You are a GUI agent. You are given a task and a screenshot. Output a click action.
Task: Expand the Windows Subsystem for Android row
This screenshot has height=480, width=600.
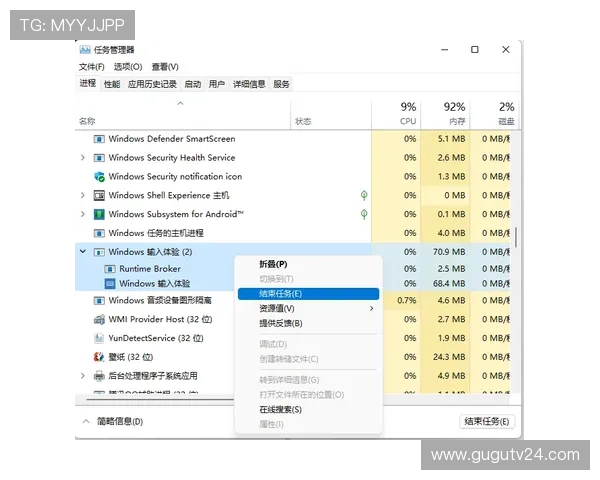pyautogui.click(x=83, y=214)
